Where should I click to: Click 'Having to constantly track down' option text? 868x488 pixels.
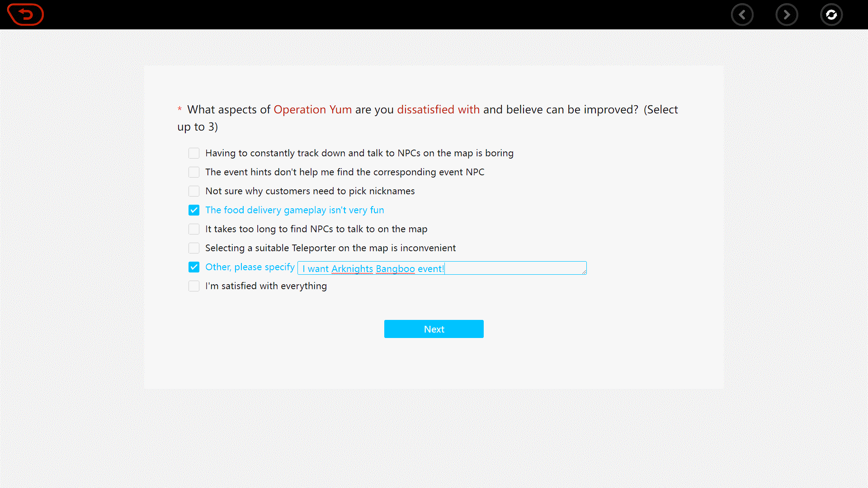359,153
